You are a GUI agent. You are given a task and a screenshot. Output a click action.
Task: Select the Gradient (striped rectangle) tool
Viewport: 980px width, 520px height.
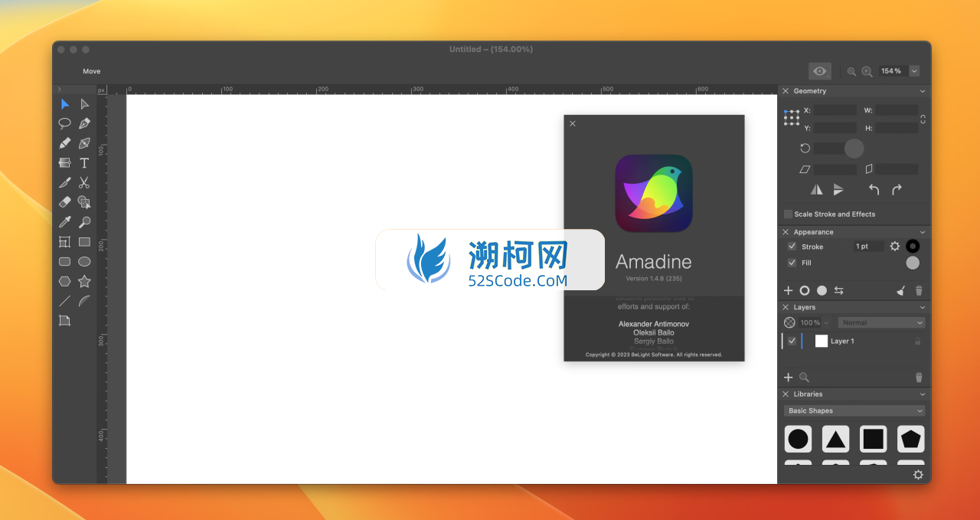[65, 163]
